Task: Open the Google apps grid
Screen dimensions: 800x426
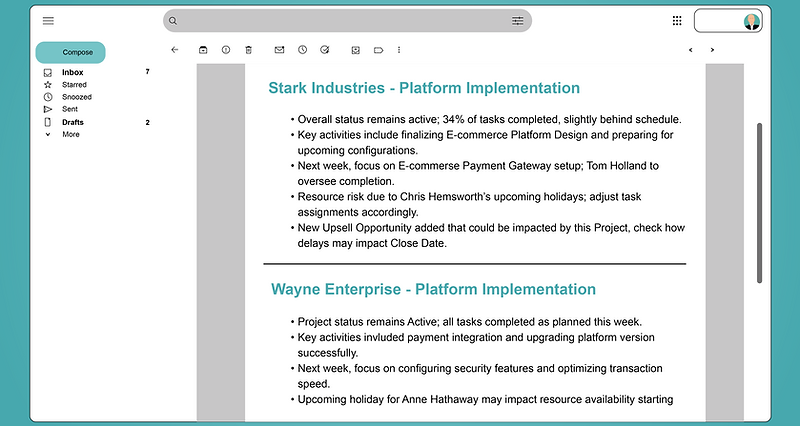Action: [677, 21]
